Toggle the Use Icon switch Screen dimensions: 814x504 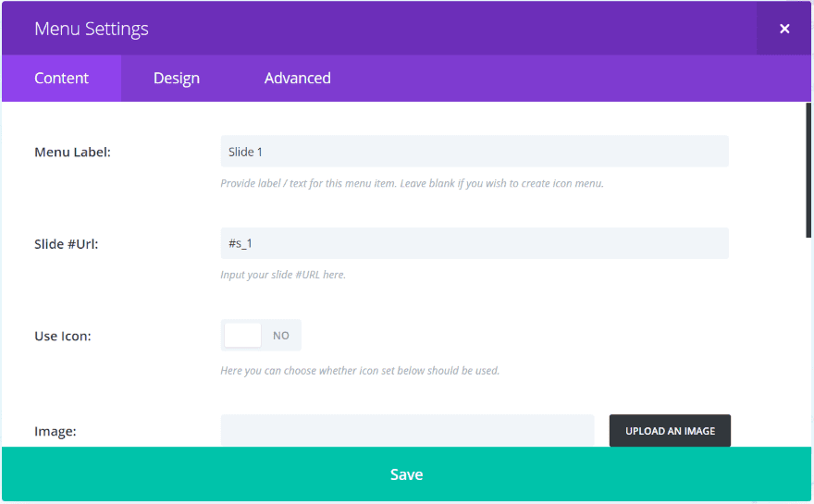point(261,336)
